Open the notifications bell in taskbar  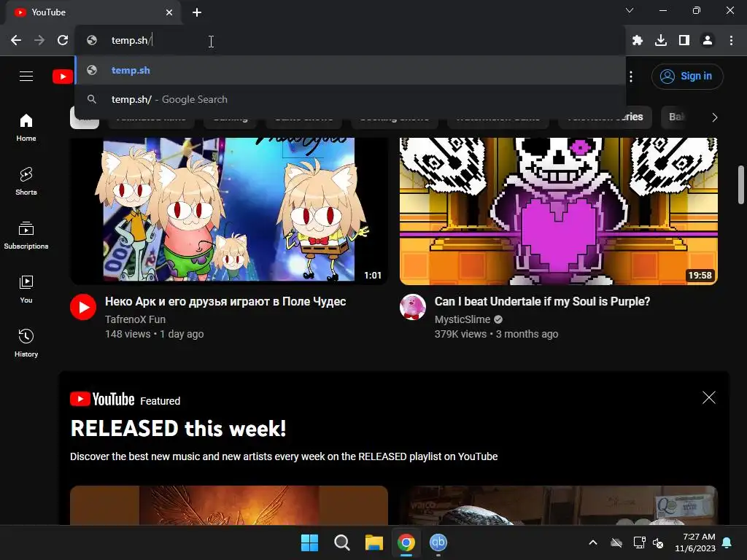[727, 542]
